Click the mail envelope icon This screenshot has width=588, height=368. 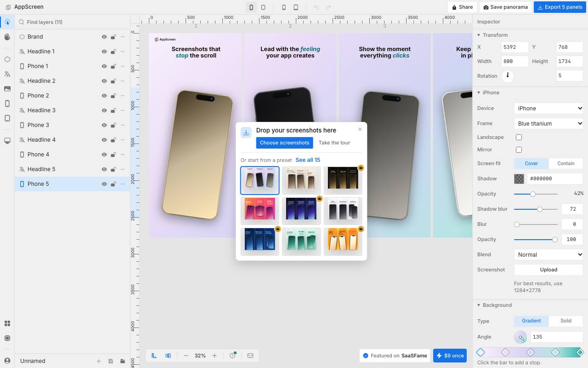tap(250, 356)
